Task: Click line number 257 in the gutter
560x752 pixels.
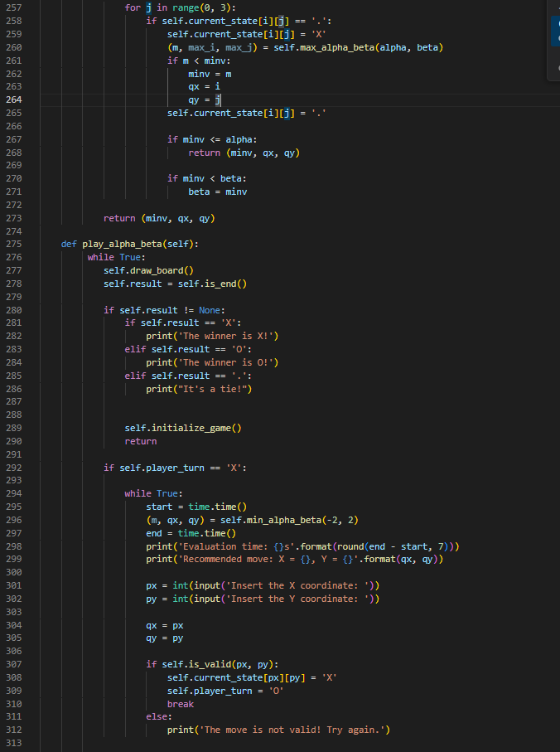Action: [14, 7]
